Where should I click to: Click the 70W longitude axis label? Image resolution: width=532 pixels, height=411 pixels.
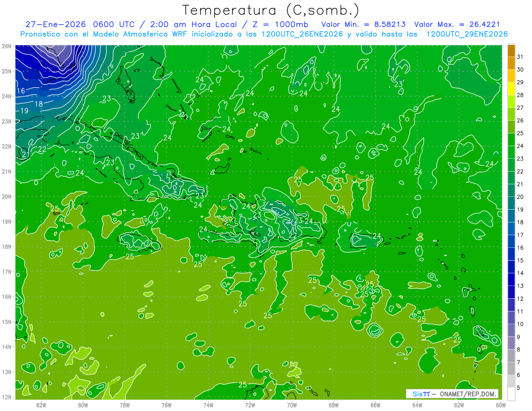(x=292, y=405)
